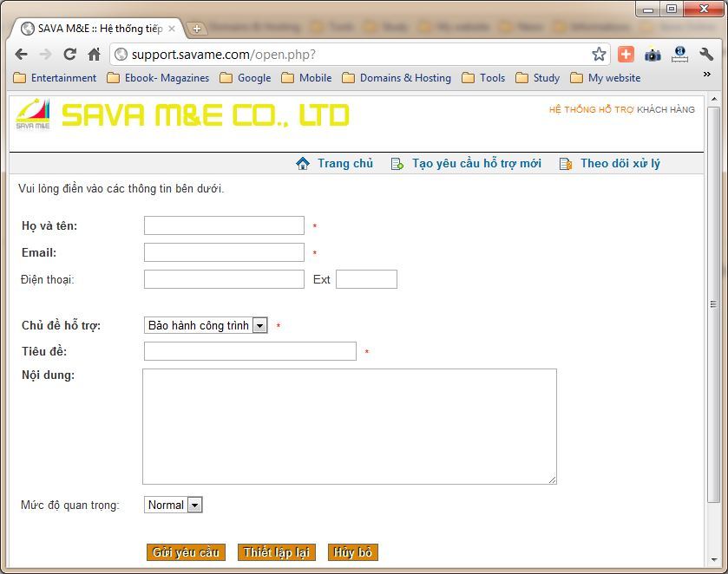728x574 pixels.
Task: Expand the Chủ đề hỗ trợ dropdown
Action: 206,325
